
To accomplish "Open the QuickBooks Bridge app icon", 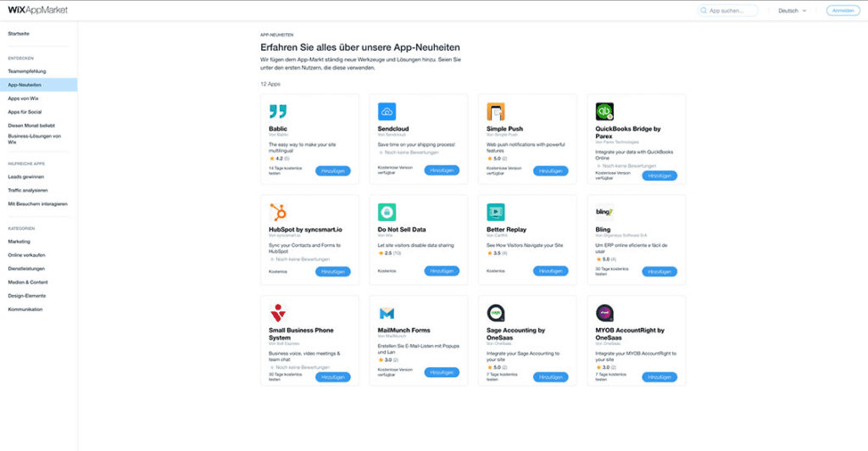I will tap(604, 111).
